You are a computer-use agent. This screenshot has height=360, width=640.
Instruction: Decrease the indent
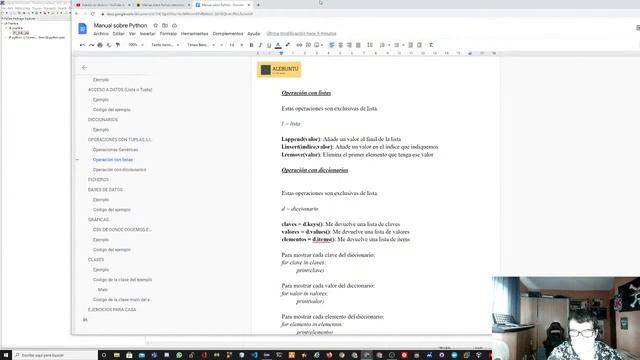(x=411, y=45)
